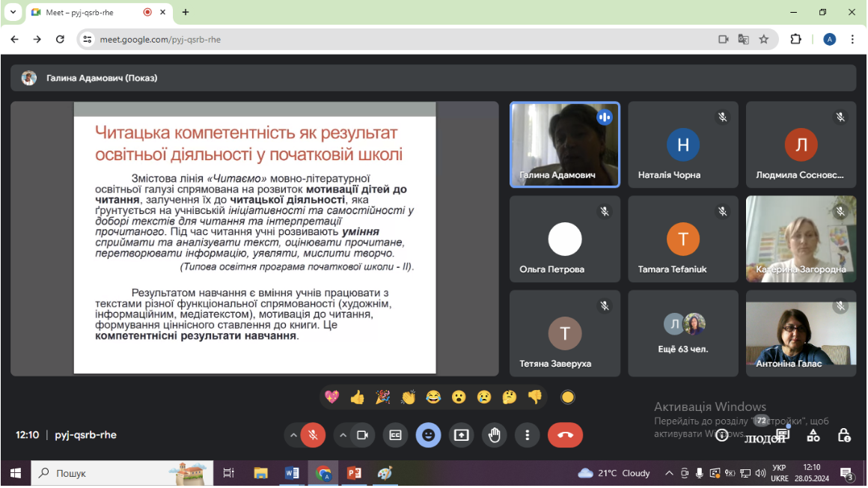Open the activities shapes icon
This screenshot has height=488, width=868.
coord(813,436)
